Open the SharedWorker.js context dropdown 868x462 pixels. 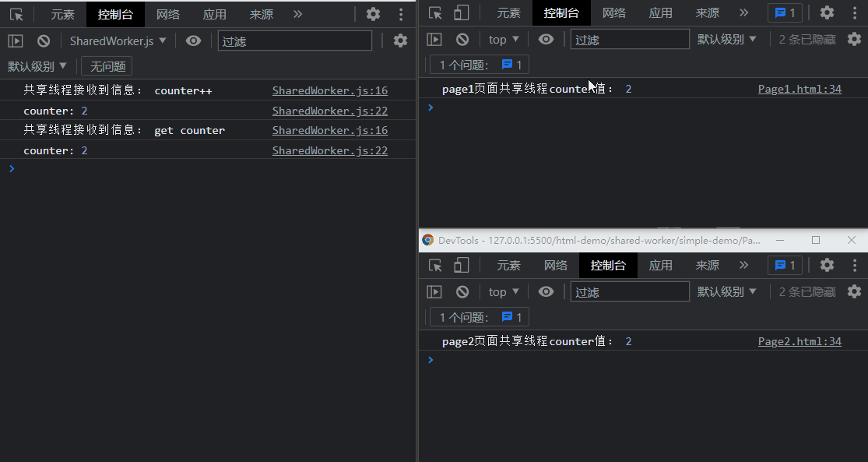(118, 41)
